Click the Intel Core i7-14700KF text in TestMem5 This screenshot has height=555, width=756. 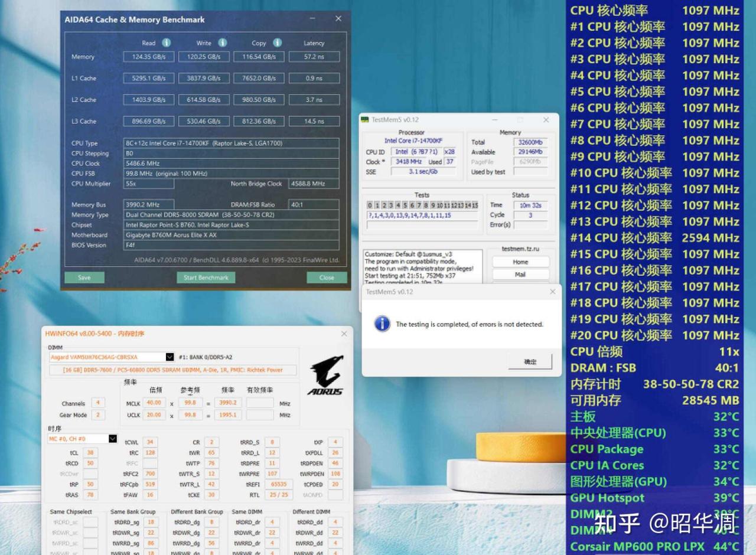click(x=413, y=141)
